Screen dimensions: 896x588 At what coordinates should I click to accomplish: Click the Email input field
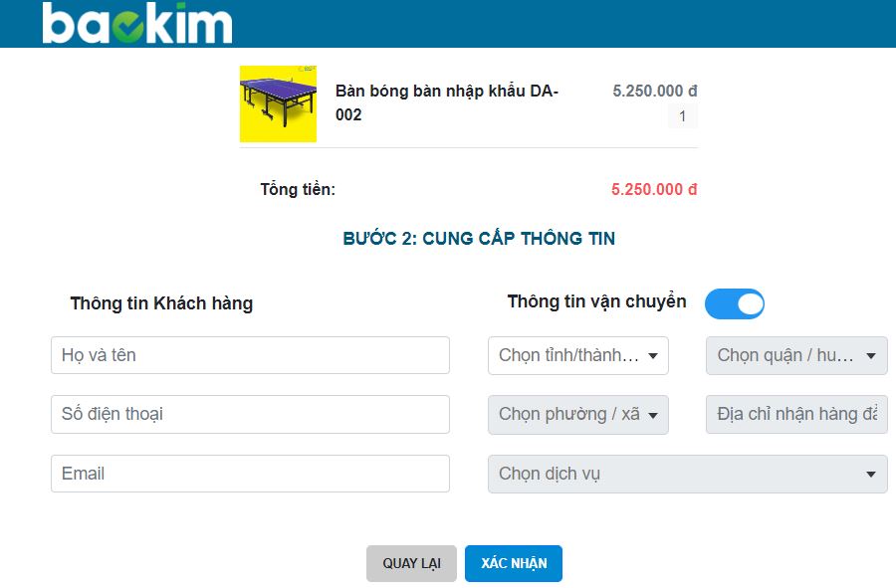(249, 473)
